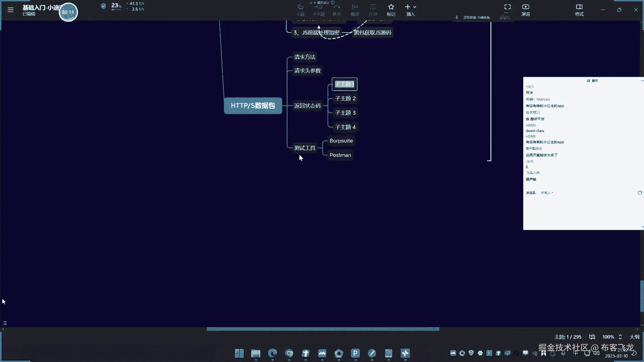Click the 插入 plus icon
644x362 pixels.
point(408,7)
